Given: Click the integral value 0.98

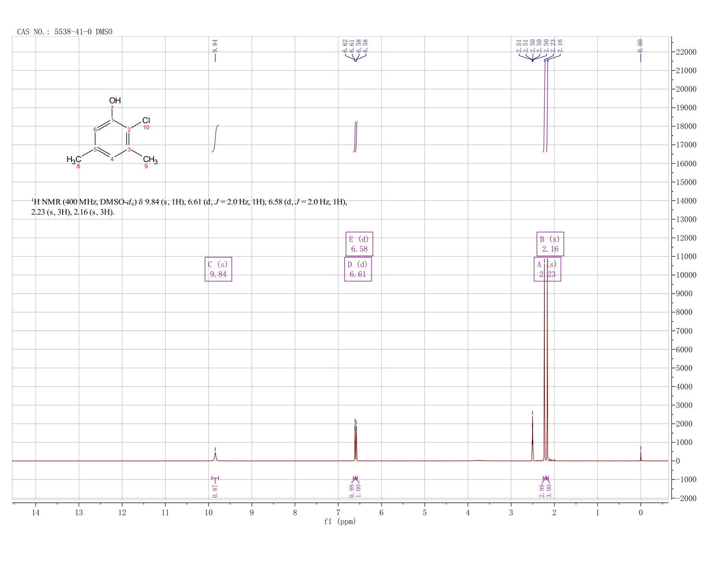Looking at the screenshot, I should pos(352,491).
